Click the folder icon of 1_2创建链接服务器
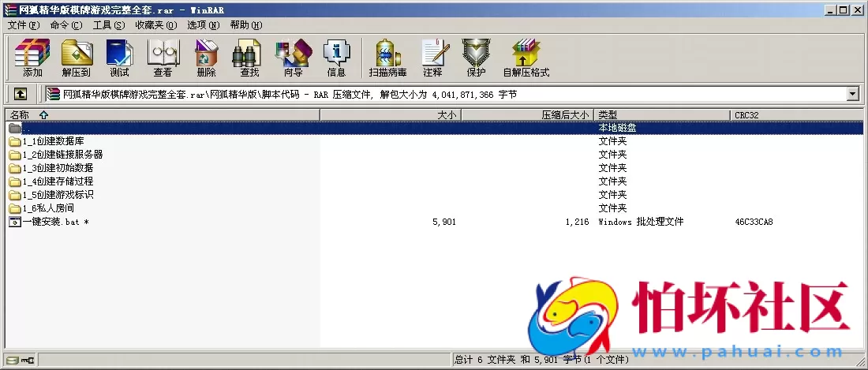Image resolution: width=868 pixels, height=370 pixels. coord(15,155)
